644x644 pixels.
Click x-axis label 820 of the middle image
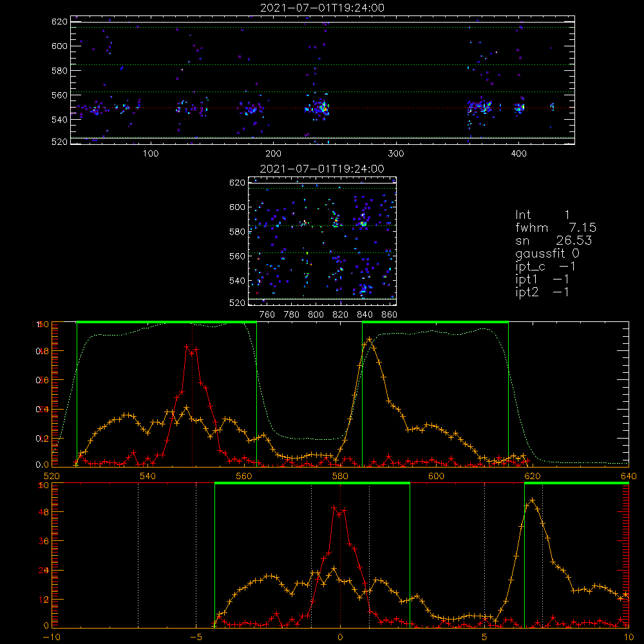tap(341, 315)
